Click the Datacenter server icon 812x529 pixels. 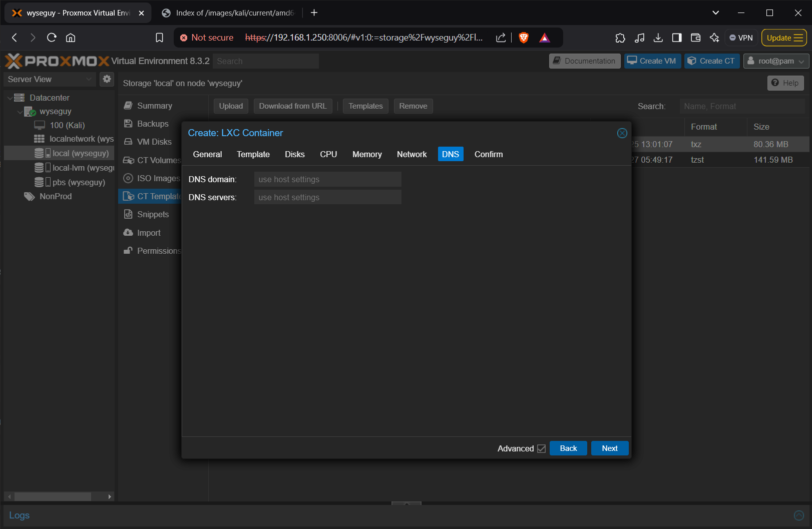(20, 98)
